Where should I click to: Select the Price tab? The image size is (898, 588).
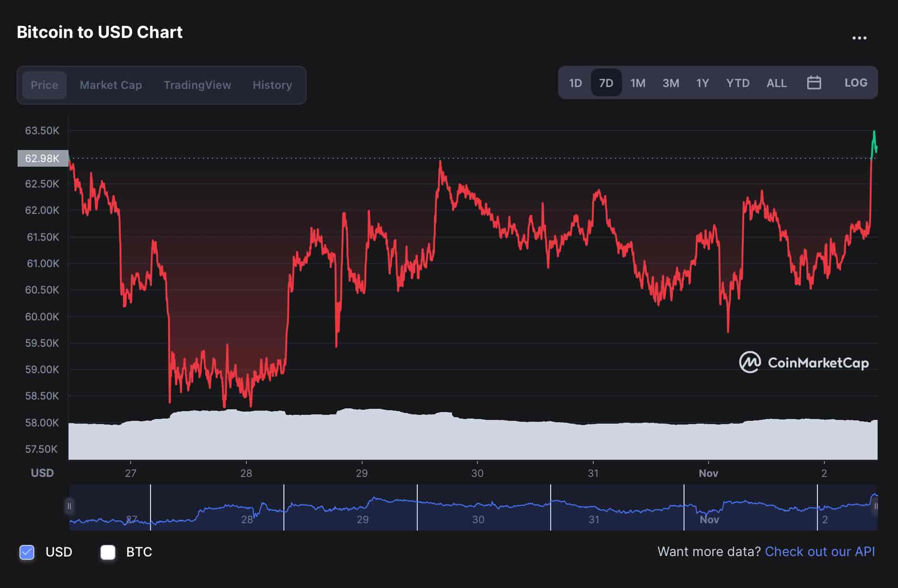pos(44,85)
